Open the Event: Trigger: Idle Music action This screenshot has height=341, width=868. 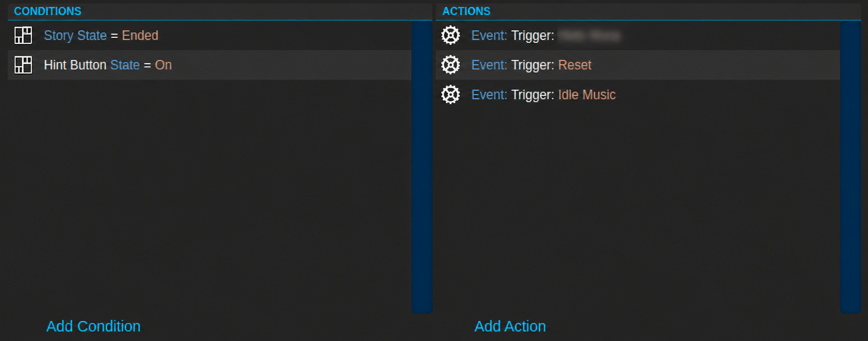(x=638, y=95)
